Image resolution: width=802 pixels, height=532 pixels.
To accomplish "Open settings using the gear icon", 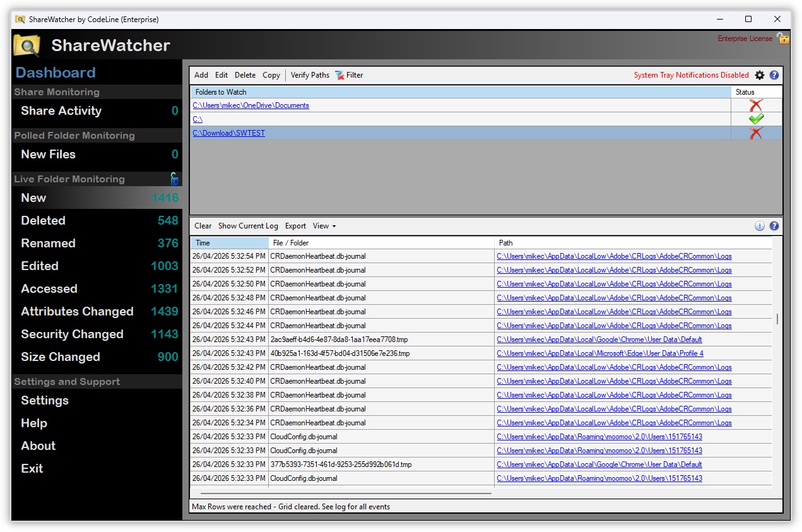I will point(760,75).
